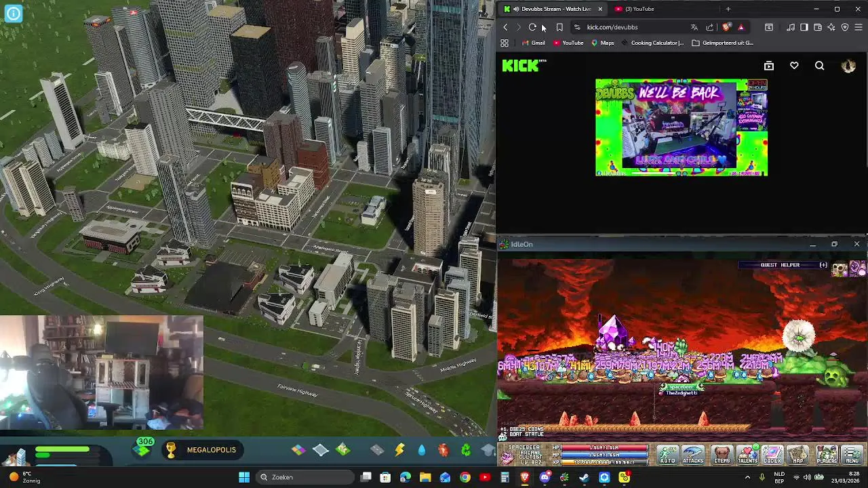The height and width of the screenshot is (488, 868).
Task: Open site settings icon in address bar
Action: click(x=577, y=27)
